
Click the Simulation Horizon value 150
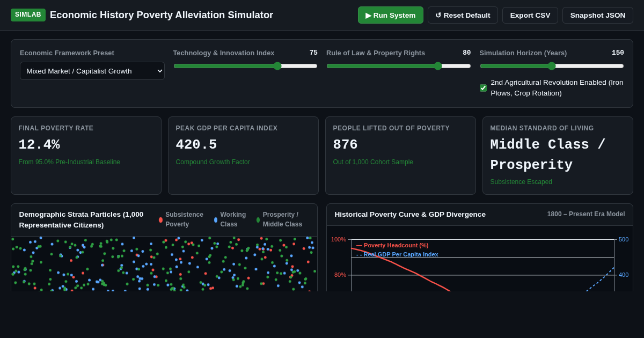click(x=618, y=53)
